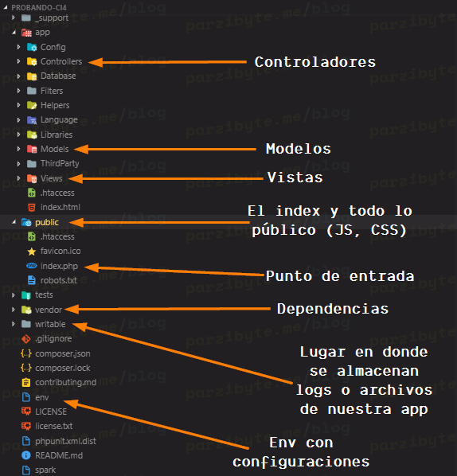Select the robots.txt file name
Viewport: 457px width, 476px height.
tap(59, 280)
